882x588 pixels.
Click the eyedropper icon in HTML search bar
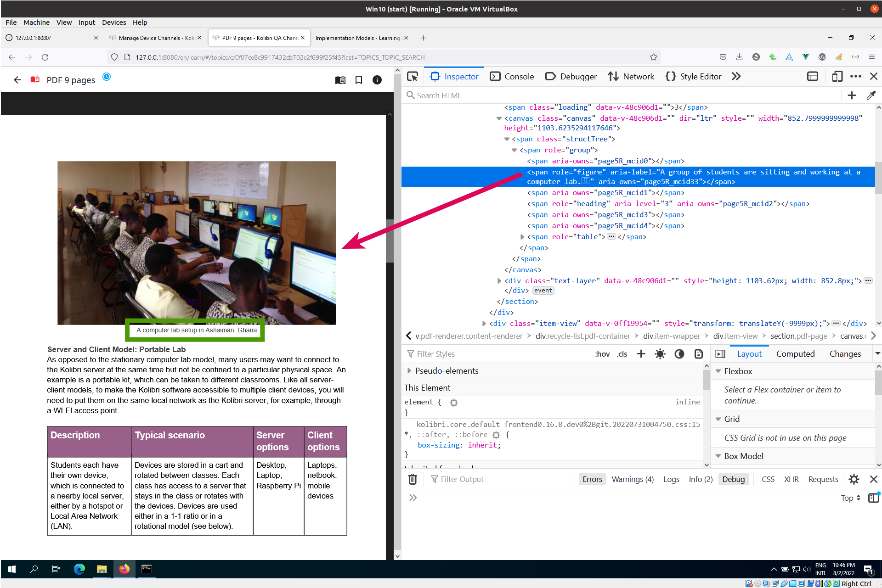point(871,95)
